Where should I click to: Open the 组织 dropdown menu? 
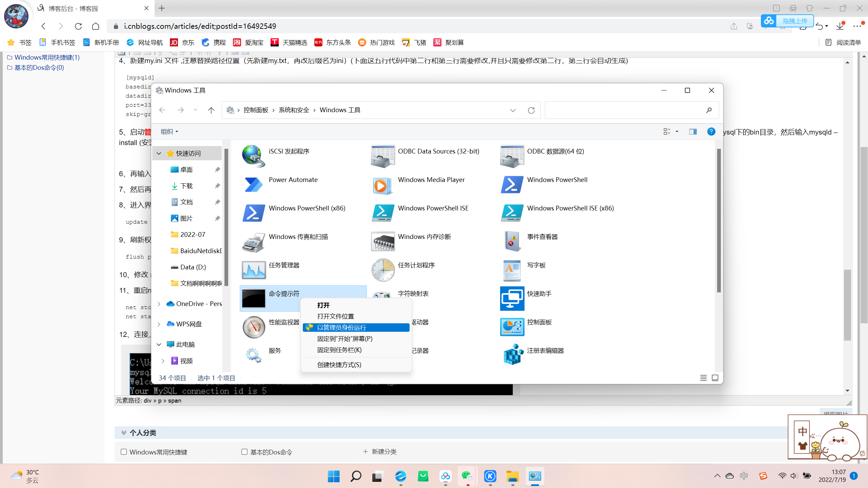coord(169,131)
